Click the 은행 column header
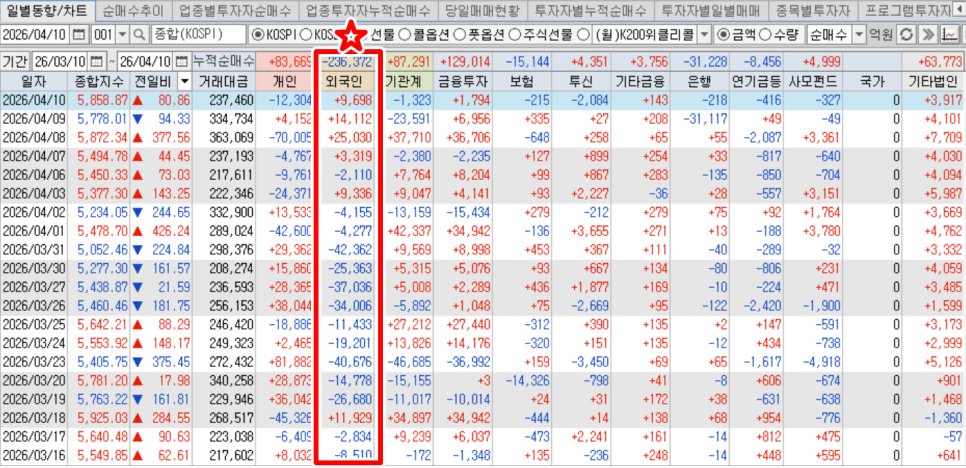 point(700,81)
